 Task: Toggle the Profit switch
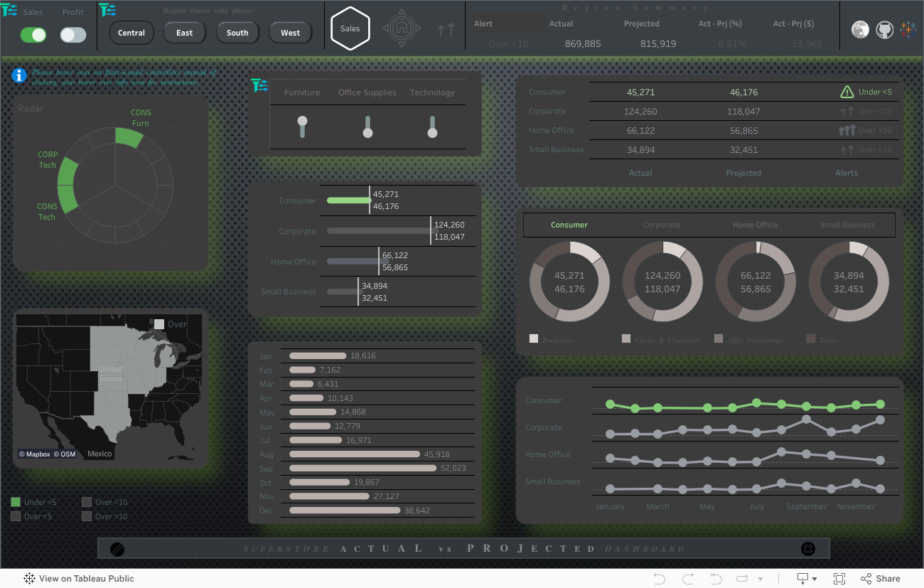coord(73,35)
